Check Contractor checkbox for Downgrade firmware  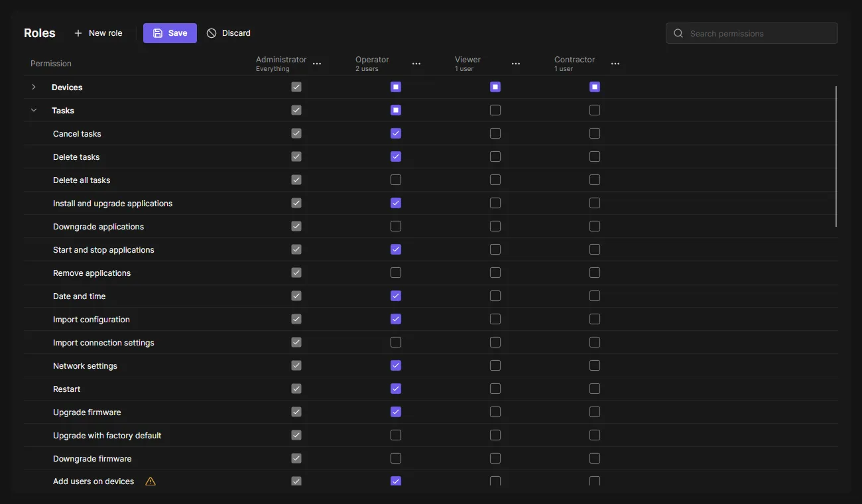pos(595,458)
